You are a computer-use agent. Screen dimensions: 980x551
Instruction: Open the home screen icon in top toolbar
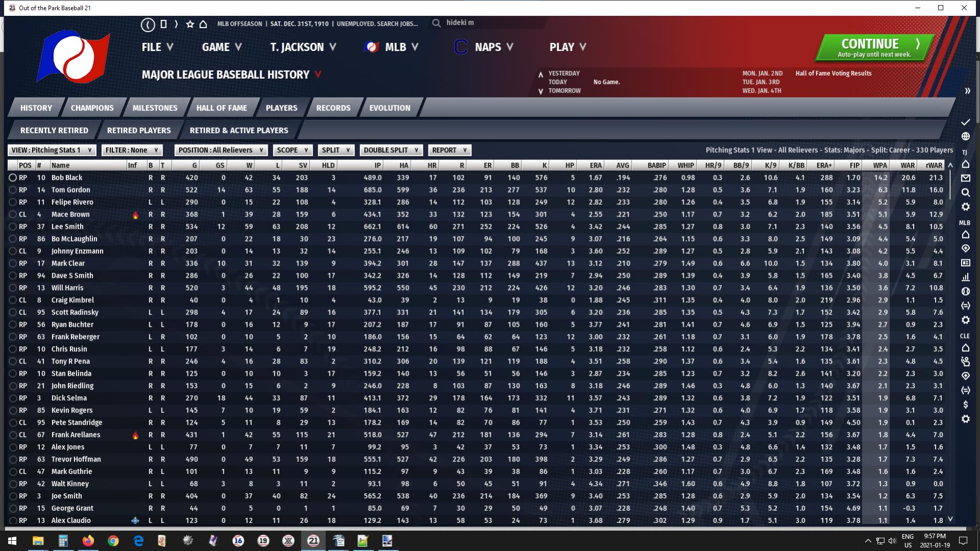(x=203, y=24)
